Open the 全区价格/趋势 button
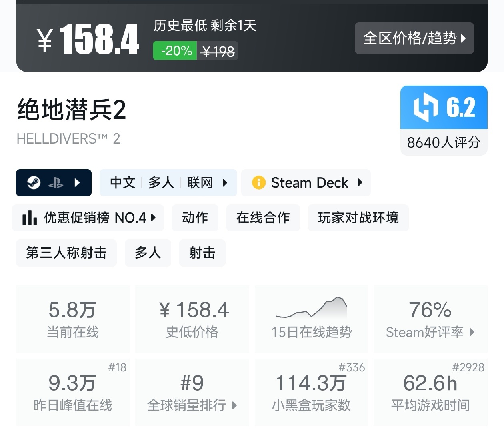Viewport: 504px width, 431px height. click(414, 38)
